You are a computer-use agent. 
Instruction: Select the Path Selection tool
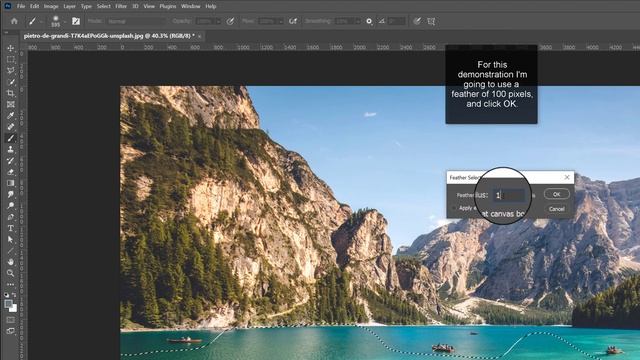coord(11,240)
